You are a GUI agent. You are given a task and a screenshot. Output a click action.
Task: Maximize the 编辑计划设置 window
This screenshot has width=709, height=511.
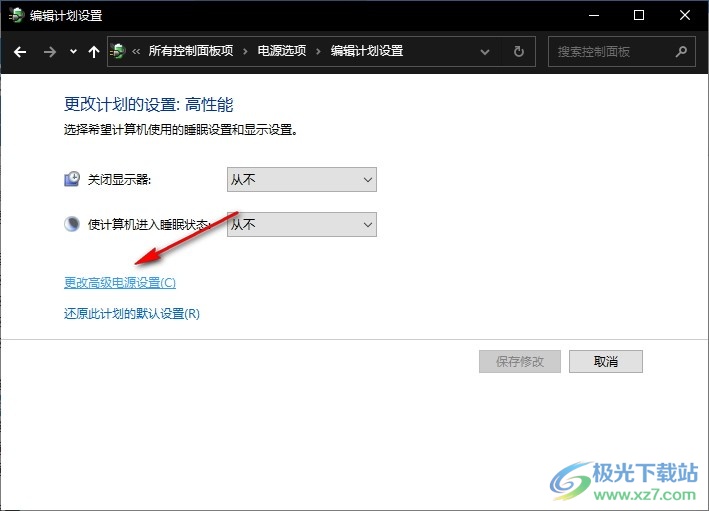639,15
